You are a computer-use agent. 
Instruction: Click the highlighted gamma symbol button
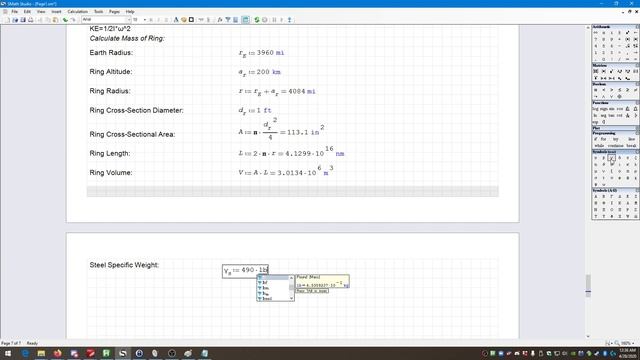[x=611, y=158]
